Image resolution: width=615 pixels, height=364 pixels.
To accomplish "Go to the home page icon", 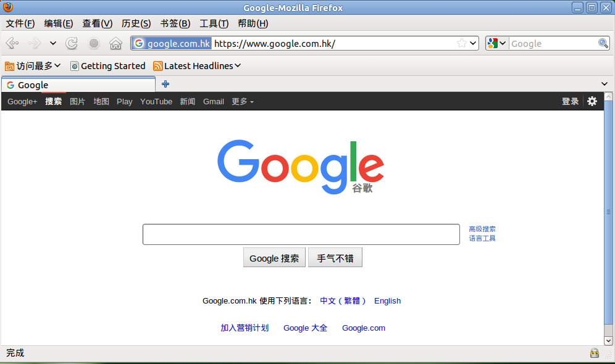I will 115,43.
